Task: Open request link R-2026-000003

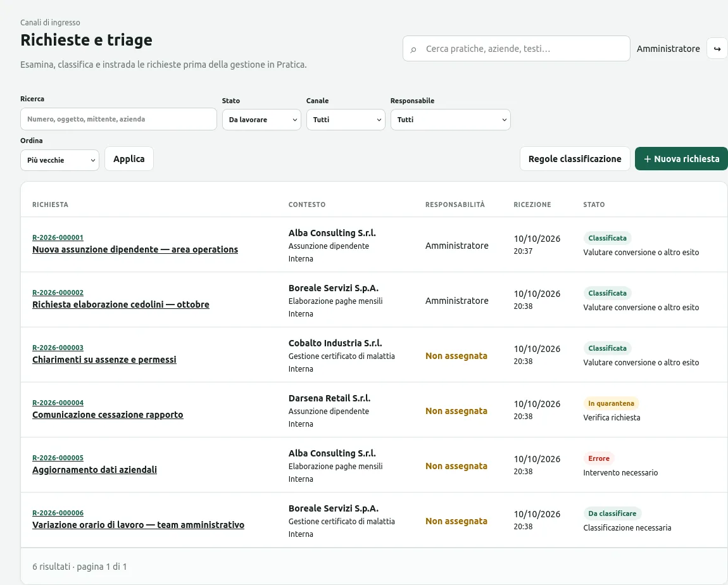Action: [x=58, y=348]
